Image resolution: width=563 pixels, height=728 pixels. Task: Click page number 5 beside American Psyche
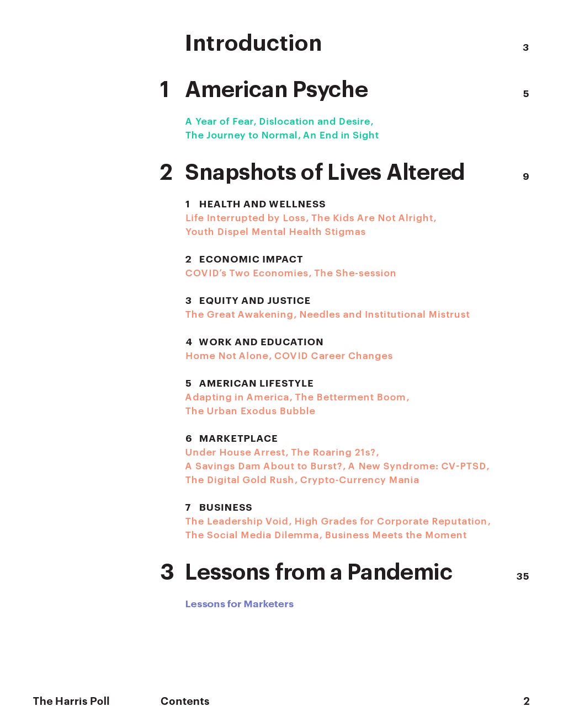(525, 94)
